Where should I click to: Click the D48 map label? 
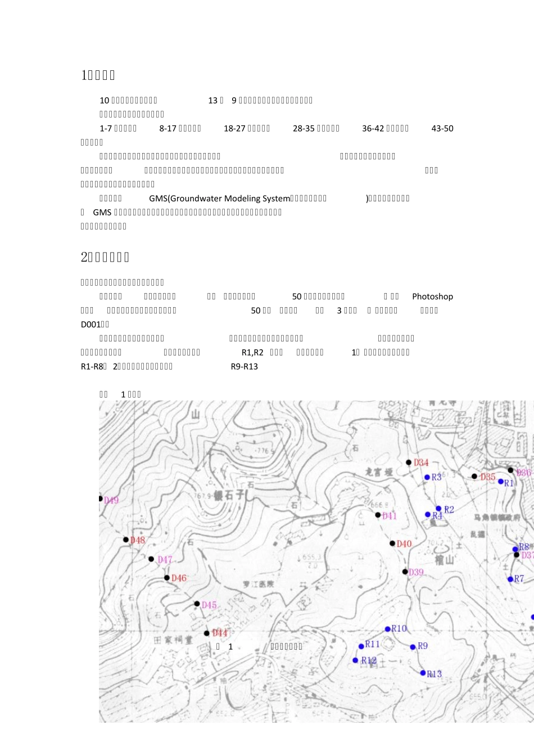[138, 540]
